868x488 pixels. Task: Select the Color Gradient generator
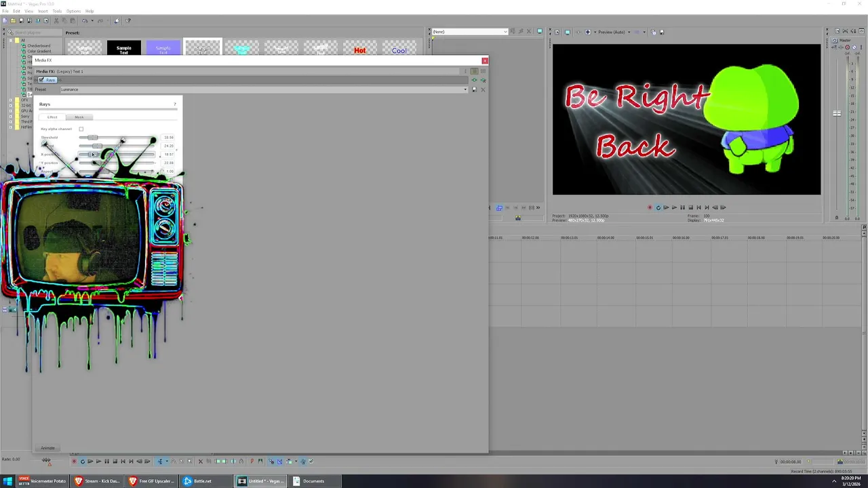[x=39, y=52]
